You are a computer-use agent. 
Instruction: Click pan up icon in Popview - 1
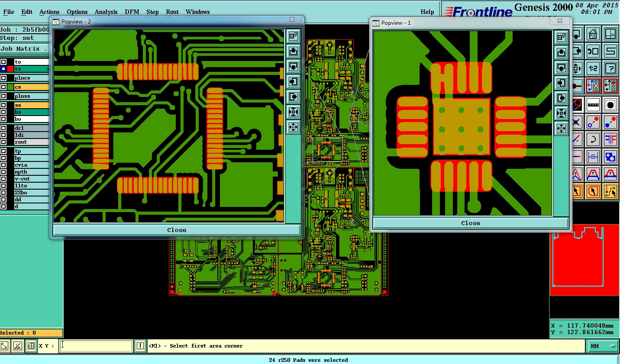[561, 53]
